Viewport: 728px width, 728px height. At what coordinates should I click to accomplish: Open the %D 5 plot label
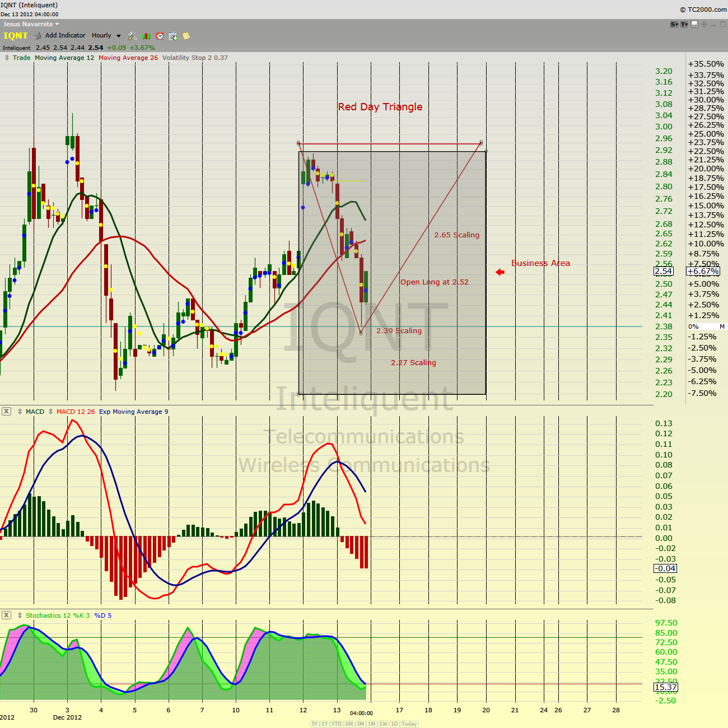pyautogui.click(x=103, y=615)
